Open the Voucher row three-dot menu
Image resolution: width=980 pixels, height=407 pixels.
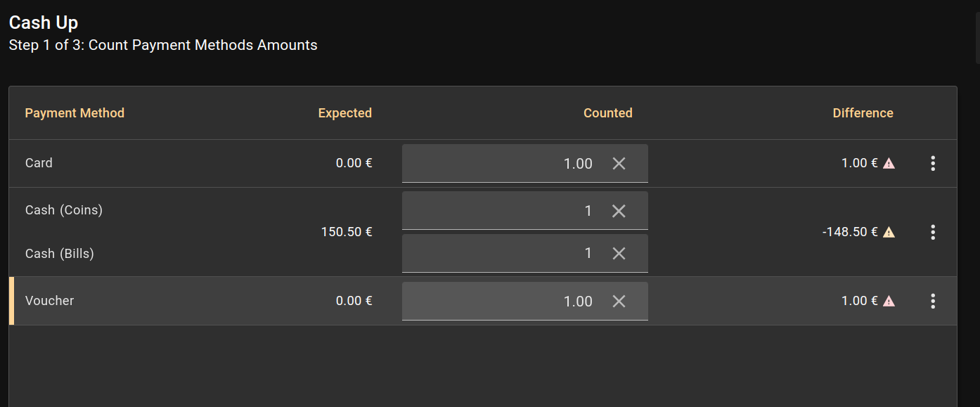933,302
